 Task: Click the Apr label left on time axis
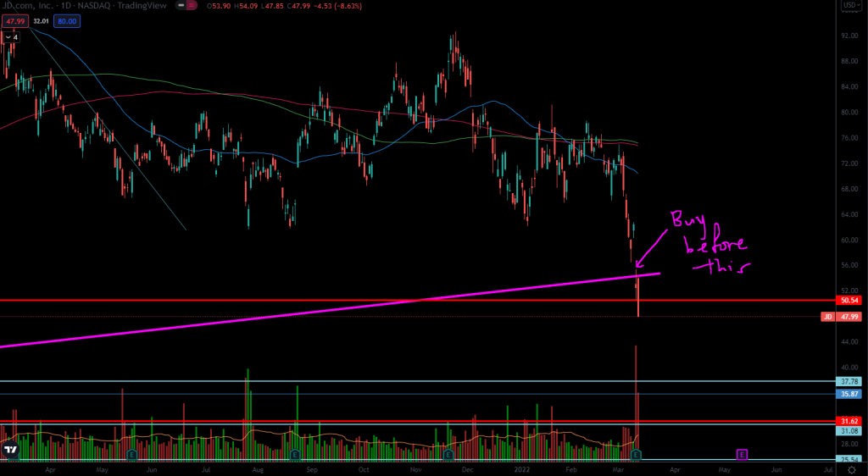[x=50, y=469]
